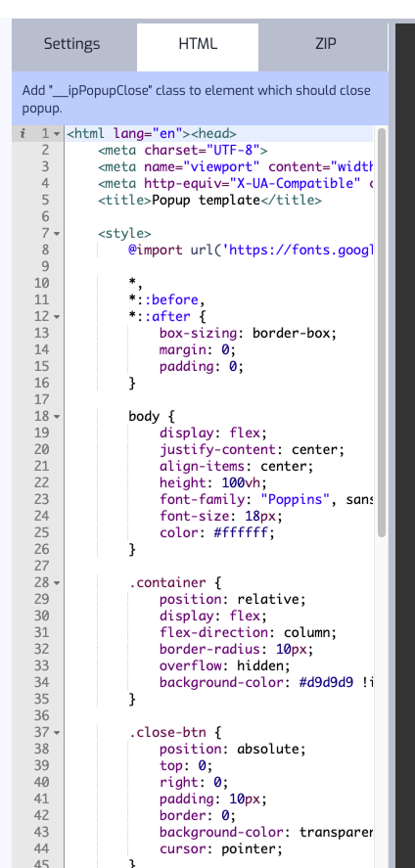
Task: Click line number 36 in gutter
Action: pos(41,715)
